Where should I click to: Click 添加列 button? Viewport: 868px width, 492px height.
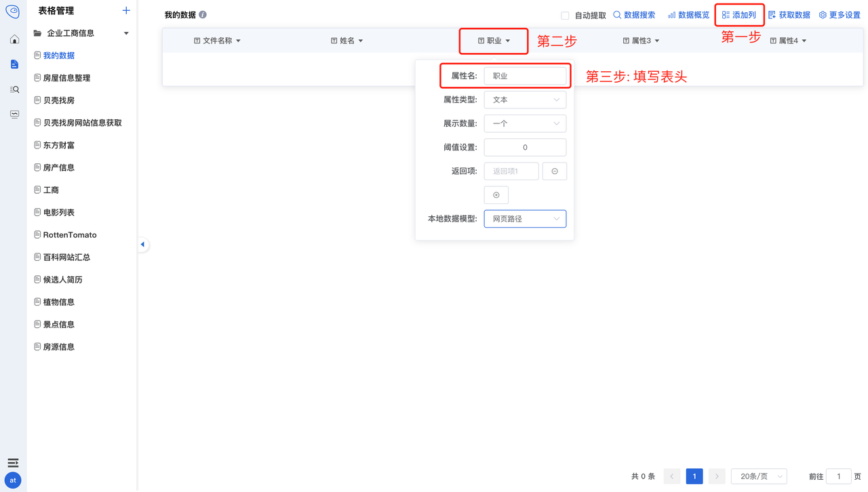point(739,15)
